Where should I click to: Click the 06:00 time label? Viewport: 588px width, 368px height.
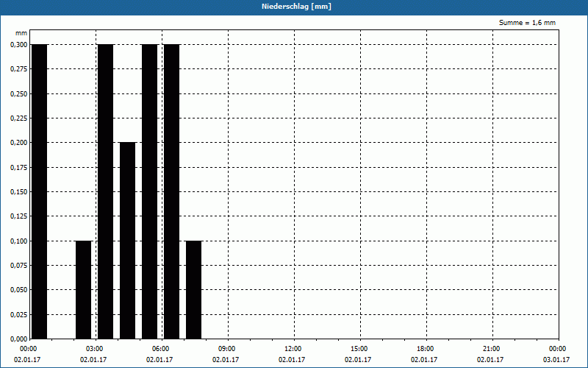(159, 349)
